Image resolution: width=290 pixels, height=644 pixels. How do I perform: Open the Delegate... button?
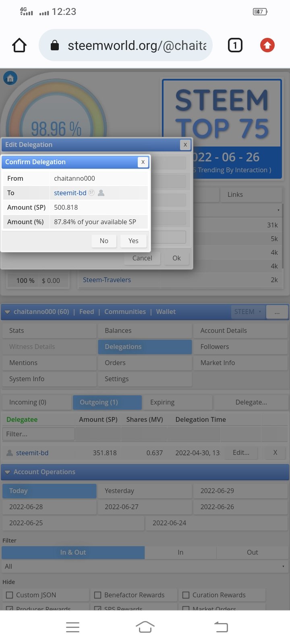click(x=251, y=402)
